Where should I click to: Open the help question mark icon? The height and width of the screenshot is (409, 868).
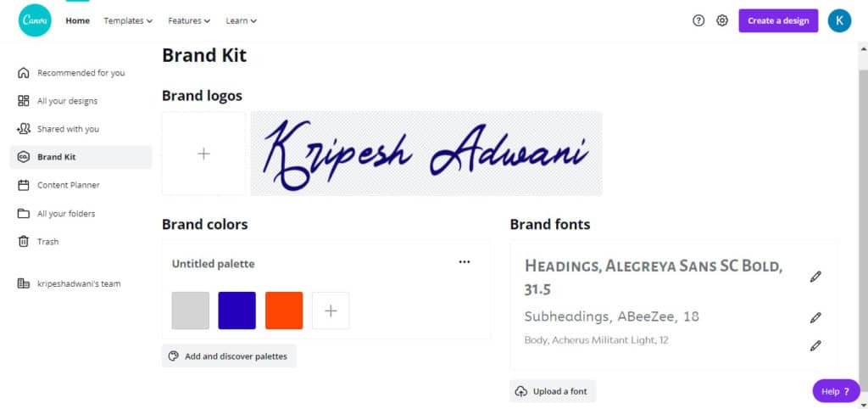coord(698,20)
